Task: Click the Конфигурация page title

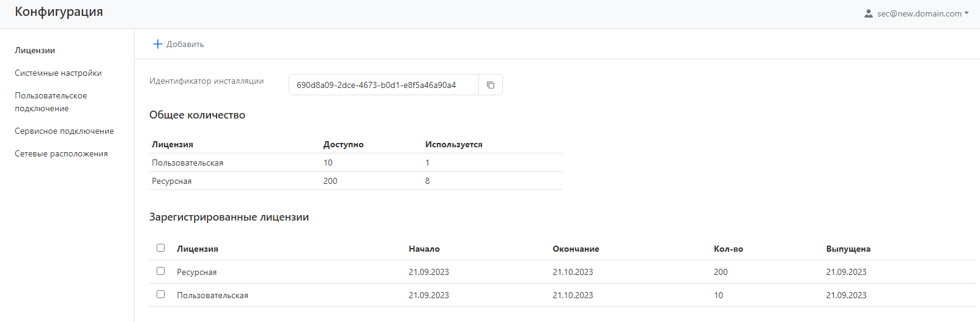Action: (59, 12)
